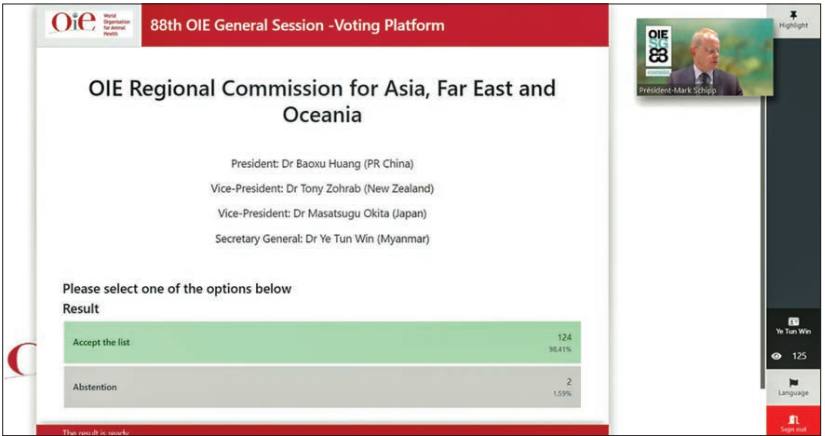Select the Abstention option

click(x=322, y=386)
